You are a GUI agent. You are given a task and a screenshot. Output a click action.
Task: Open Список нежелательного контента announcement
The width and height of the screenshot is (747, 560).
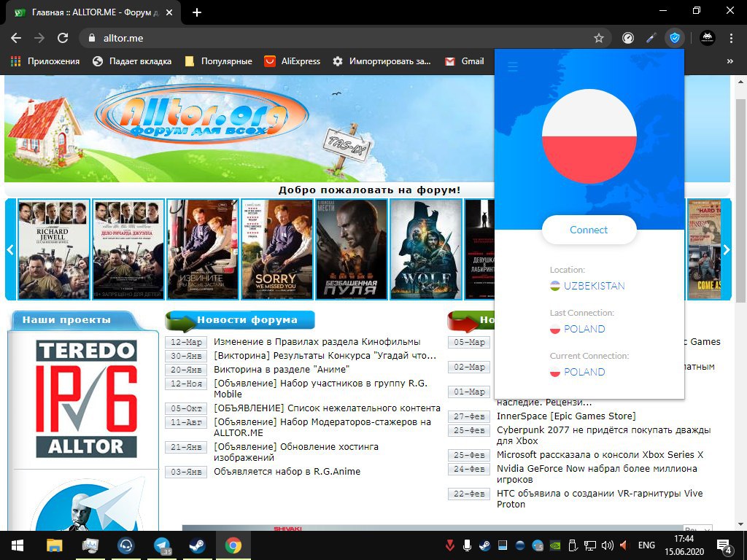(x=327, y=408)
